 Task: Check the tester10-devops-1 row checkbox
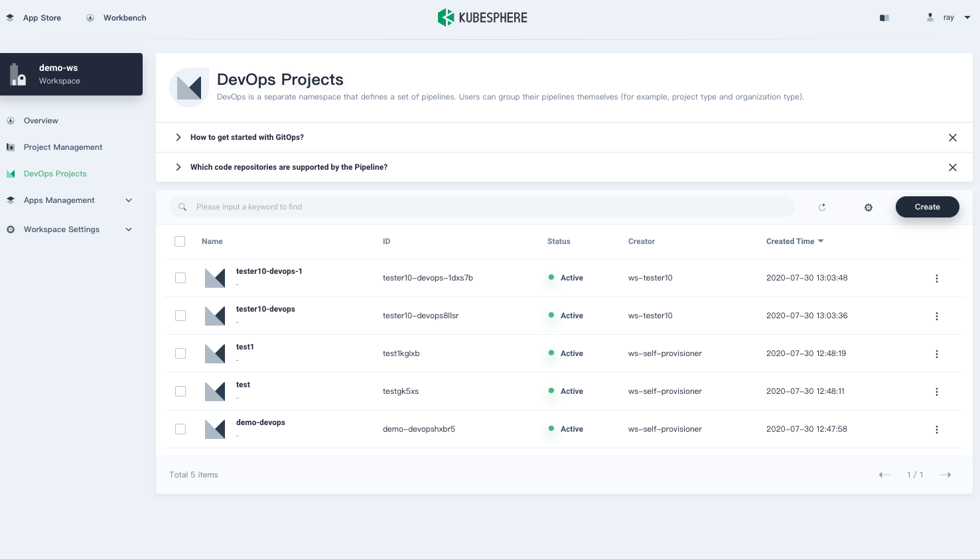pyautogui.click(x=180, y=278)
